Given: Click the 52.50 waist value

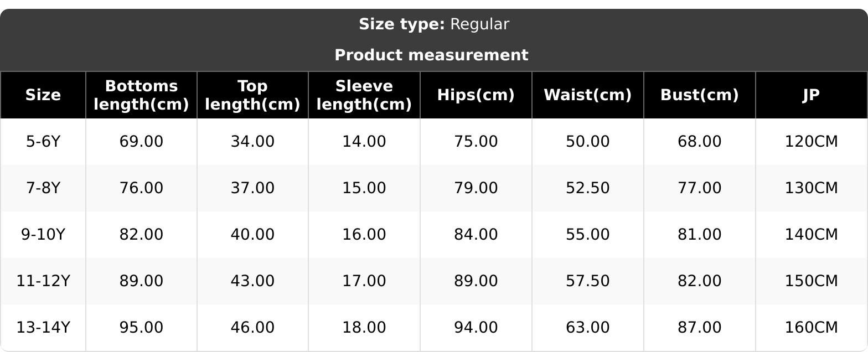Looking at the screenshot, I should (x=587, y=188).
